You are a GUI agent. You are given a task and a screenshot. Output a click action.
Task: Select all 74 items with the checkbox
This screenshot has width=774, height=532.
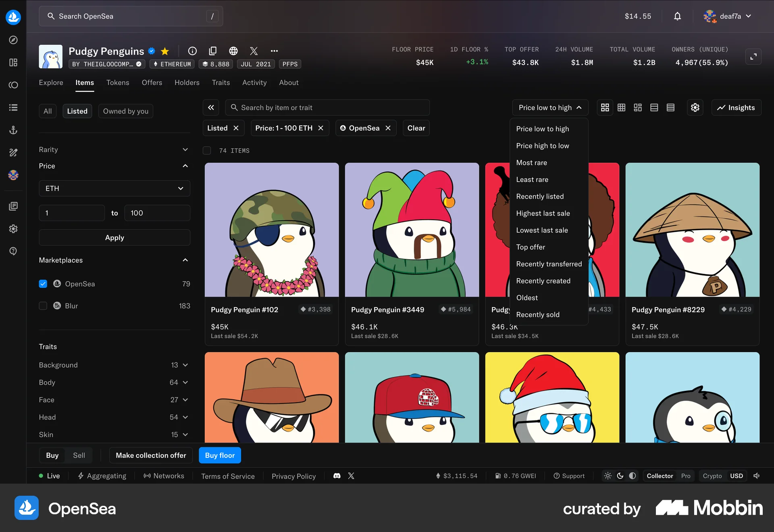(207, 150)
